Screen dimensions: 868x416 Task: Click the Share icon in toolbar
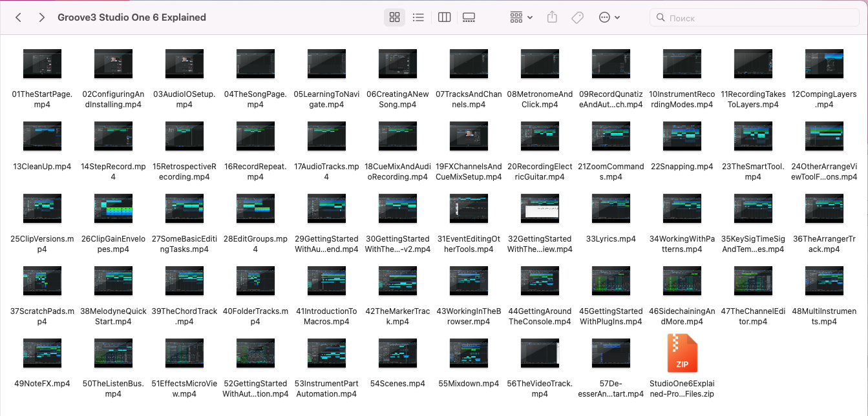pyautogui.click(x=552, y=17)
